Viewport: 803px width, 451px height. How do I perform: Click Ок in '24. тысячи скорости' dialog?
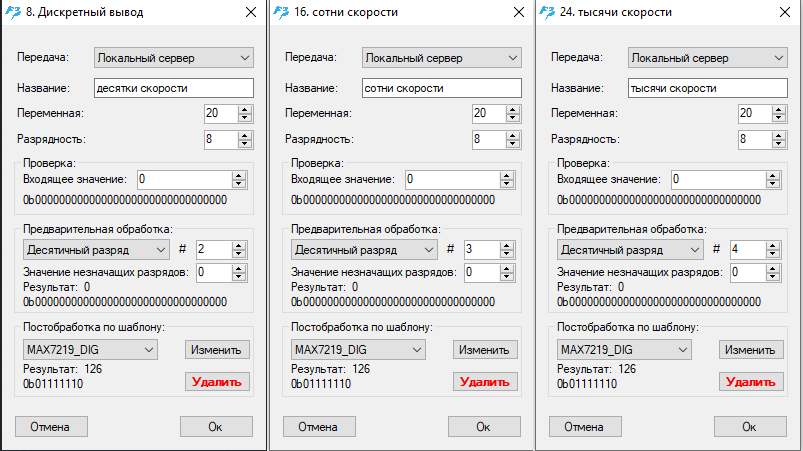750,426
